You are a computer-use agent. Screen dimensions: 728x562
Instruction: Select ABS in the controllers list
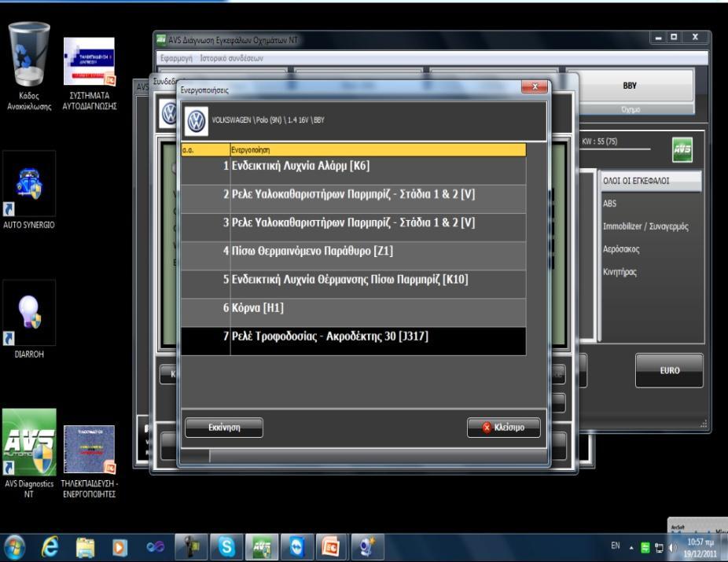(x=609, y=204)
